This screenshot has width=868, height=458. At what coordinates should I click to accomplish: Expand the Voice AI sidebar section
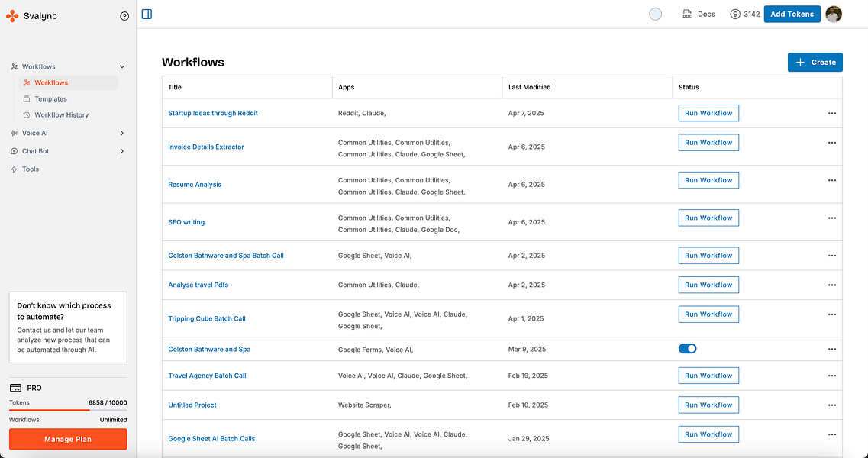click(122, 133)
